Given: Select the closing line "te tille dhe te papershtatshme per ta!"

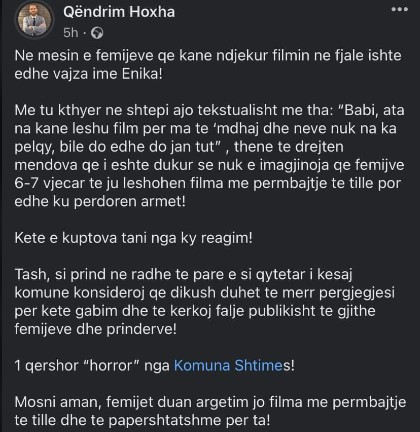Looking at the screenshot, I should click(142, 420).
